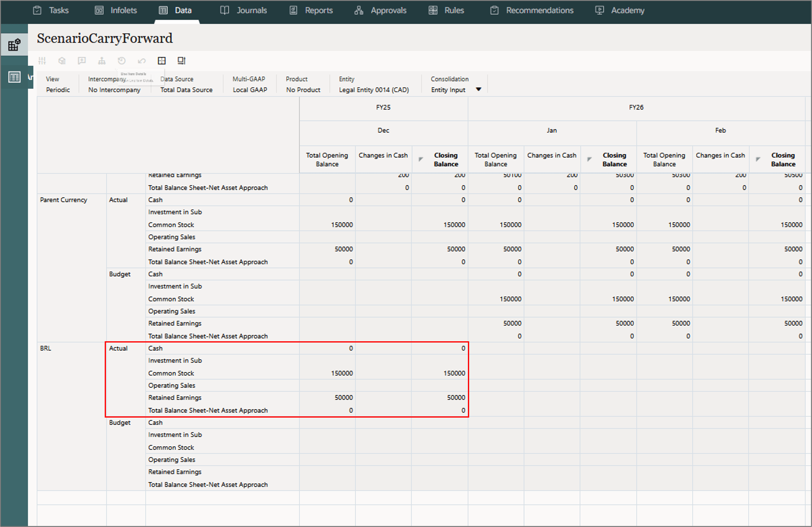Click the Total Data Source selector
The height and width of the screenshot is (527, 812).
tap(186, 90)
